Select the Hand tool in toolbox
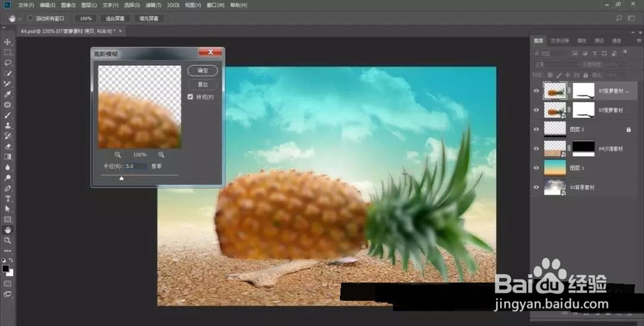Screen dimensions: 644x326 click(x=7, y=230)
